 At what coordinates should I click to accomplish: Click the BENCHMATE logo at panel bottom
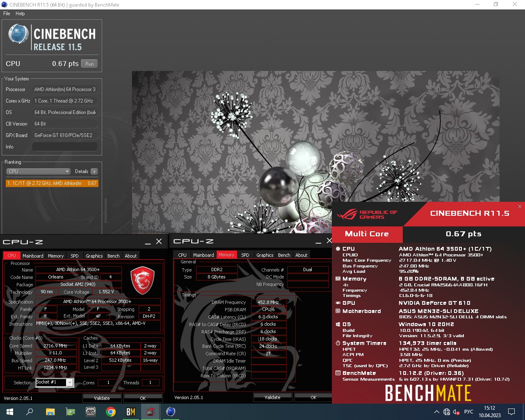click(428, 394)
